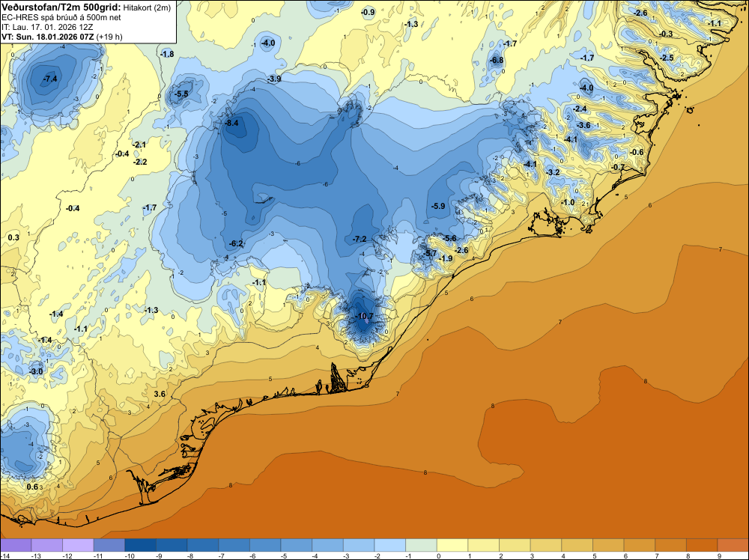
Task: Click the -10.7 minimum temperature label
Action: click(364, 316)
